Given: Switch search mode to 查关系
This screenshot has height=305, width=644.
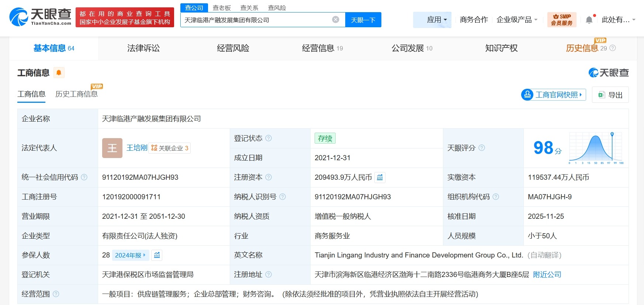Looking at the screenshot, I should [249, 8].
